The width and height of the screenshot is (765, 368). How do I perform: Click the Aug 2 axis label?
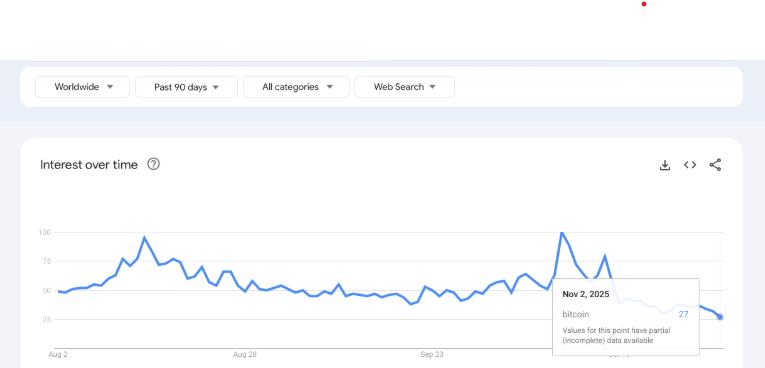(58, 354)
